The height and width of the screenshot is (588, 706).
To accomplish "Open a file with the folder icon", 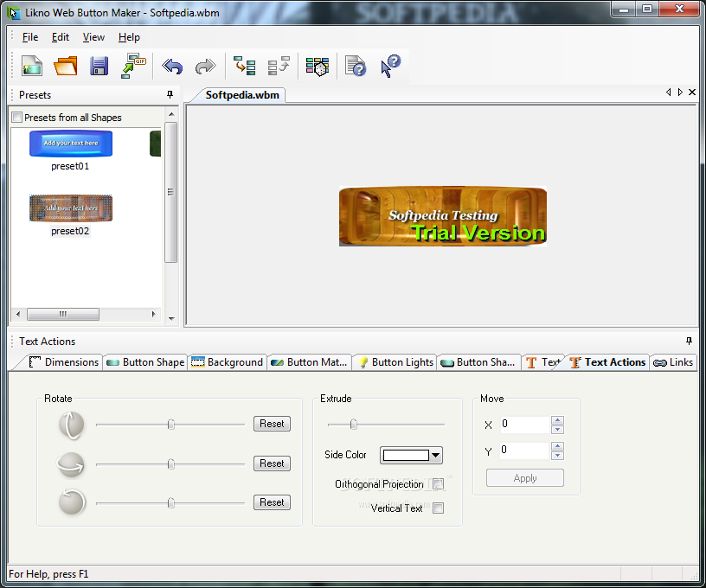I will pos(66,66).
